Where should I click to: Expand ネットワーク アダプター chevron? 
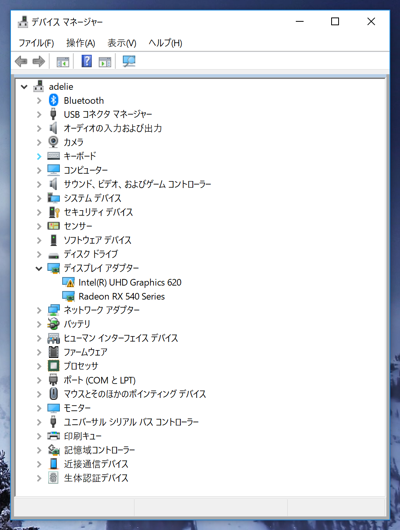pyautogui.click(x=39, y=310)
